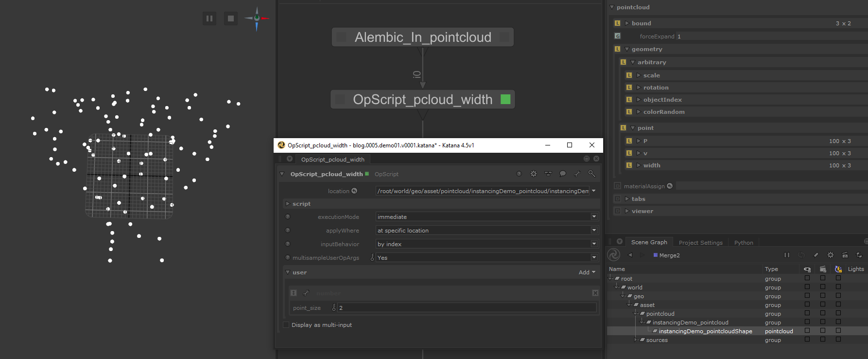Click the wrench icon in OpScript header
Viewport: 868px width, 359px height.
pos(577,174)
